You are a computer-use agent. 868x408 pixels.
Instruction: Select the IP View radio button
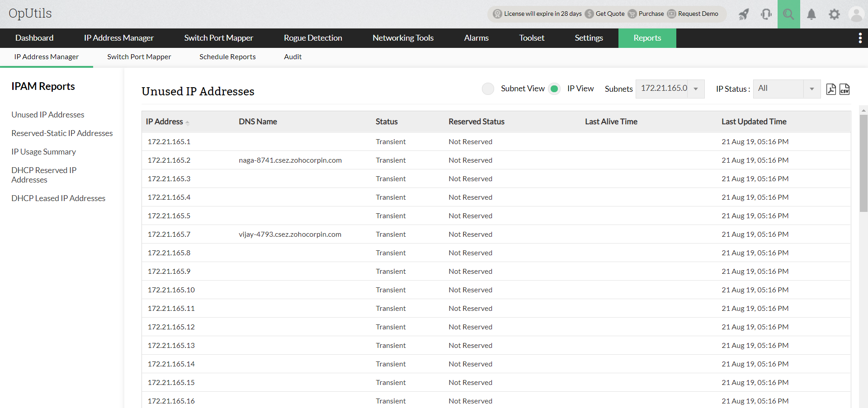tap(554, 89)
